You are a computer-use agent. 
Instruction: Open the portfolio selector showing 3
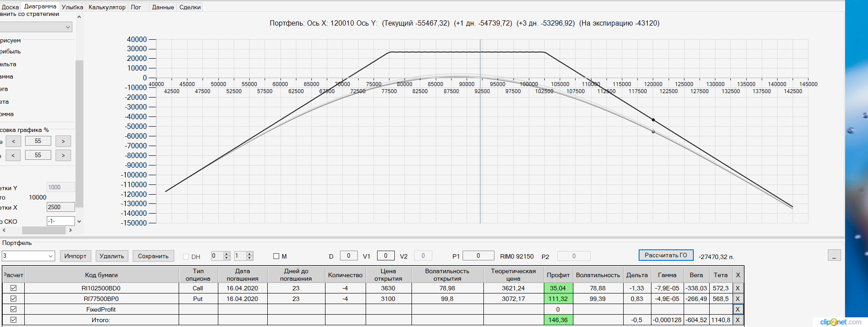(x=28, y=256)
